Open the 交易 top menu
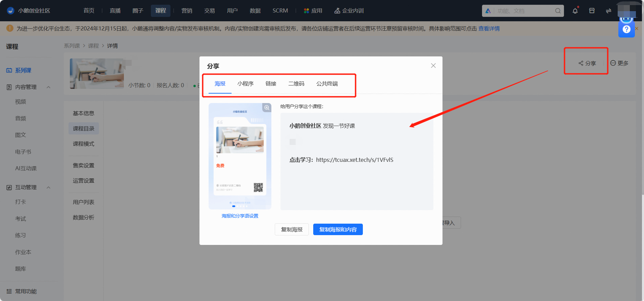 [210, 11]
